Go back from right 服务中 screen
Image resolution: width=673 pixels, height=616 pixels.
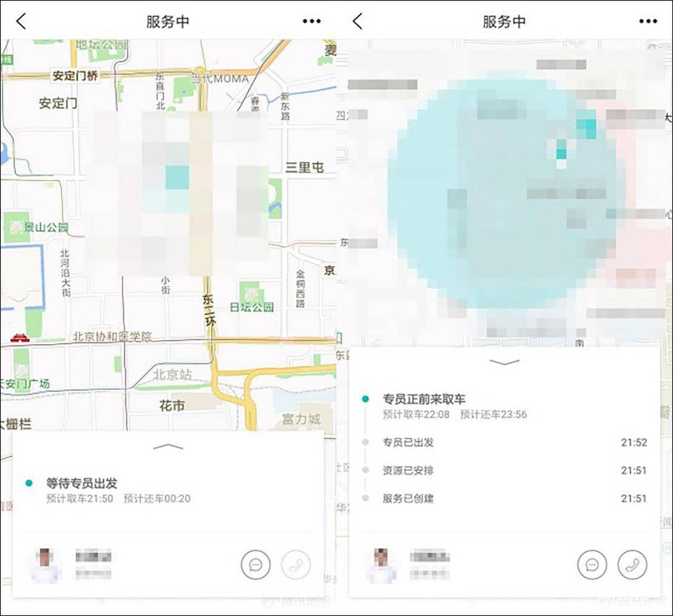[x=358, y=21]
